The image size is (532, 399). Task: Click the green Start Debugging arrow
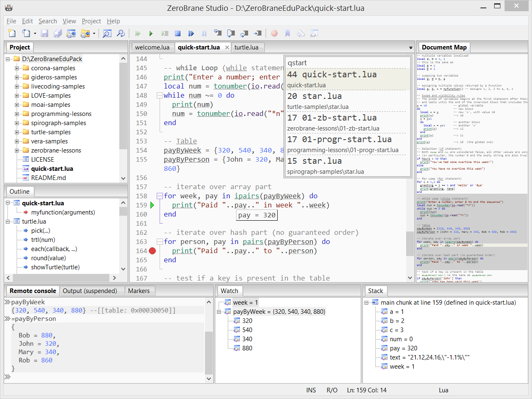click(151, 33)
